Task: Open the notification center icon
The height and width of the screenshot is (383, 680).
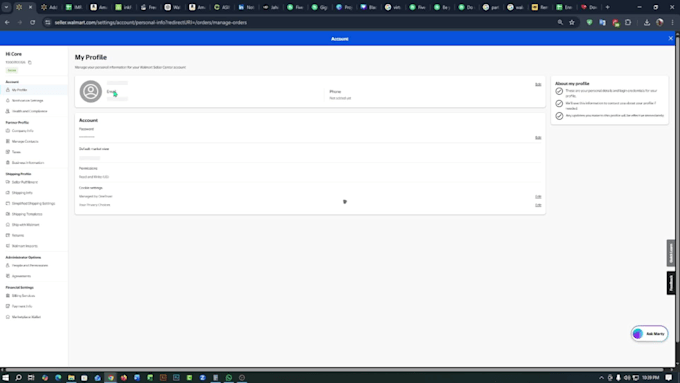Action: (669, 378)
